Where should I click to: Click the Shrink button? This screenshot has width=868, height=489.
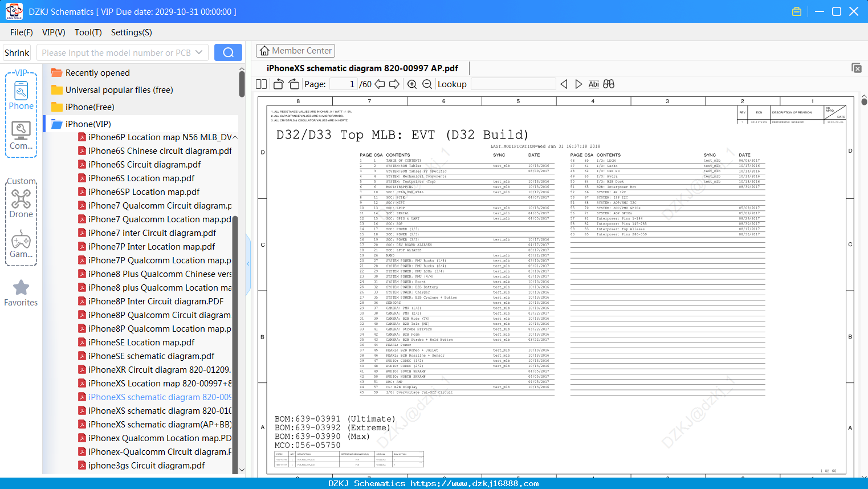[x=17, y=52]
